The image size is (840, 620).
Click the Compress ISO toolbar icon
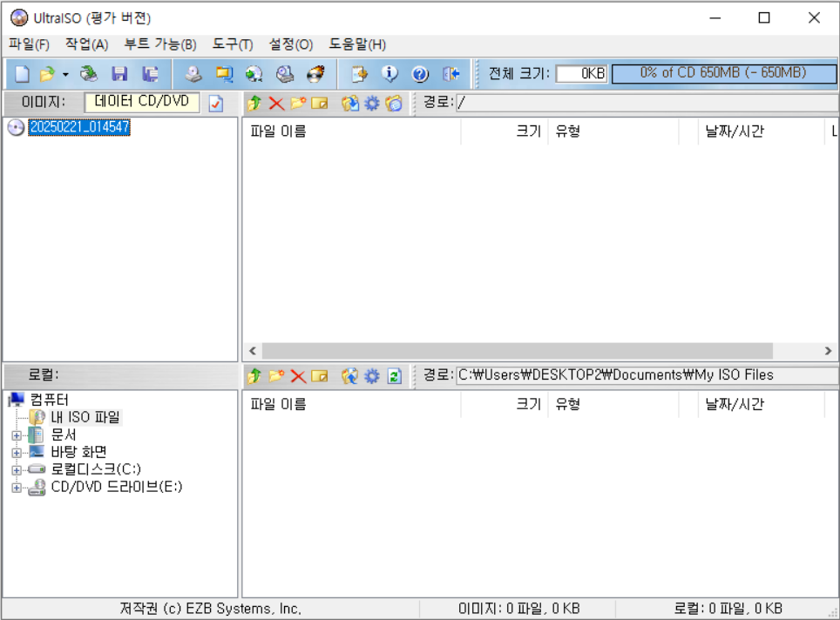(224, 73)
